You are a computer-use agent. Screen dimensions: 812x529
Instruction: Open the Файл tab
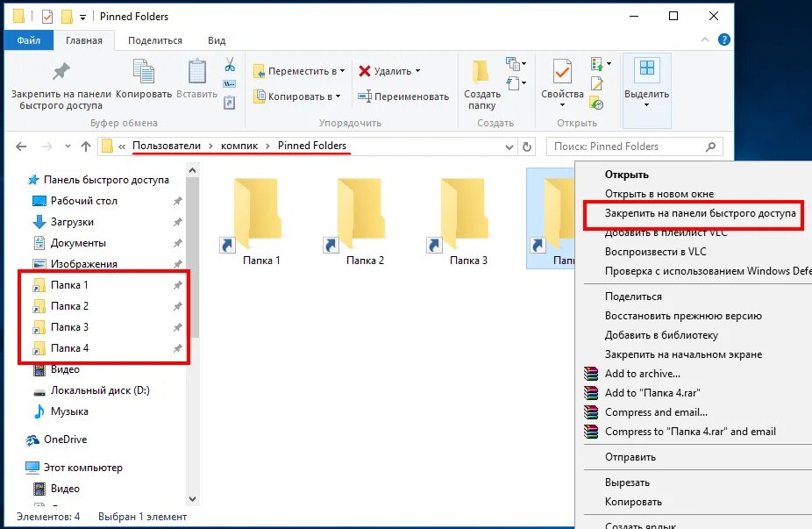pos(28,40)
